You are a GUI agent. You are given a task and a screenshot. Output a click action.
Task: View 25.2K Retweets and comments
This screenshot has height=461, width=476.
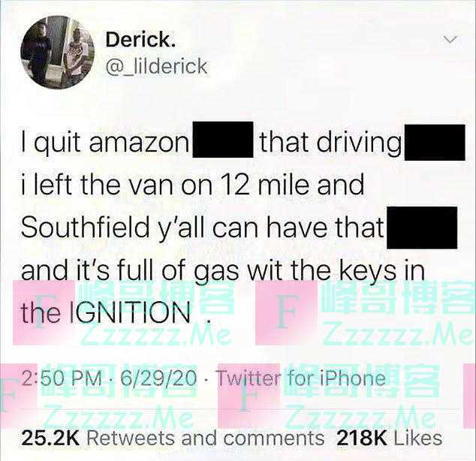(173, 438)
